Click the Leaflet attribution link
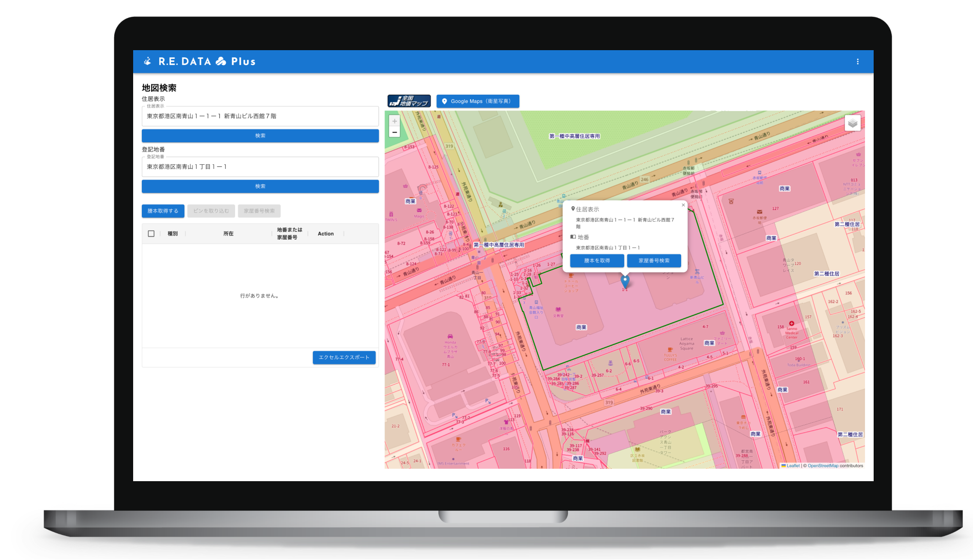Screen dimensions: 973x560 793,465
